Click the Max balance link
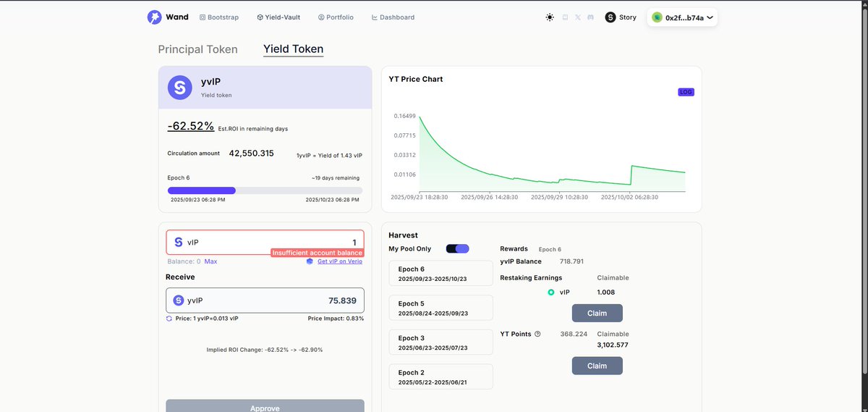The width and height of the screenshot is (868, 412). (x=210, y=261)
